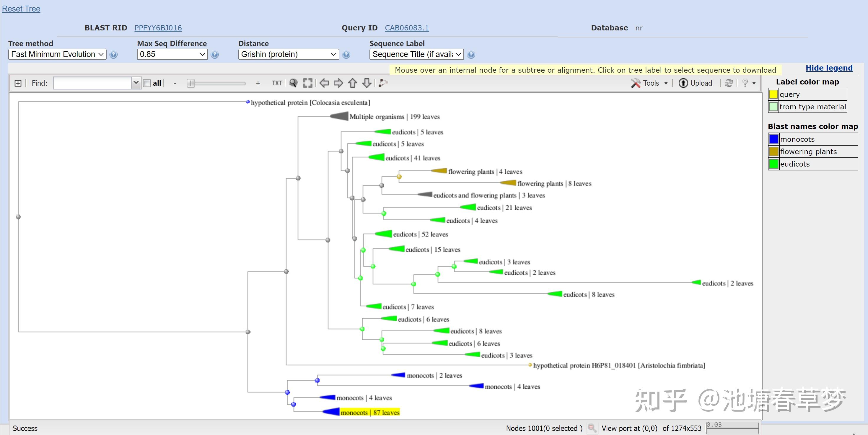Open the Max Seq Difference dropdown

pyautogui.click(x=172, y=54)
